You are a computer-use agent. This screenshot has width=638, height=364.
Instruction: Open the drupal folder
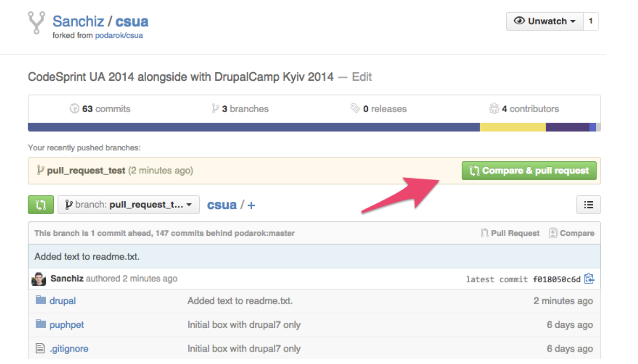pyautogui.click(x=62, y=301)
